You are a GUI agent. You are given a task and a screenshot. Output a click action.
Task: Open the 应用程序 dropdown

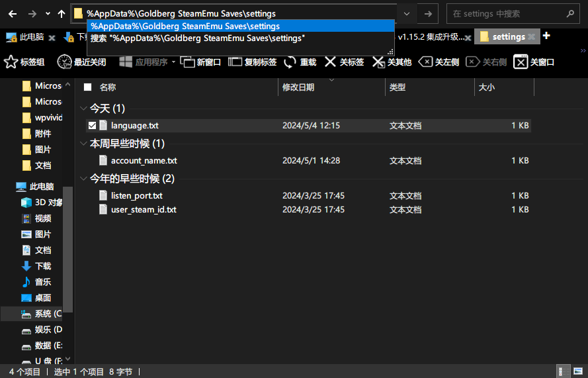[x=147, y=62]
